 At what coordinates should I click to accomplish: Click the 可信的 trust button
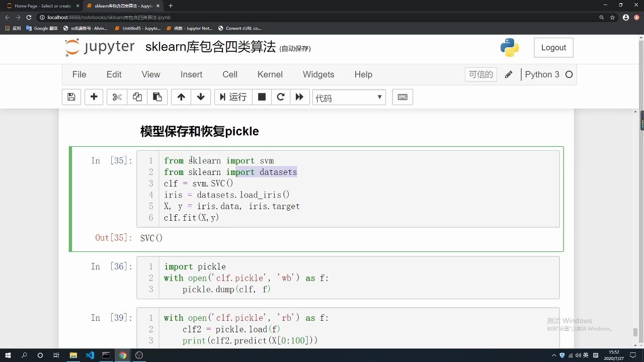[480, 74]
